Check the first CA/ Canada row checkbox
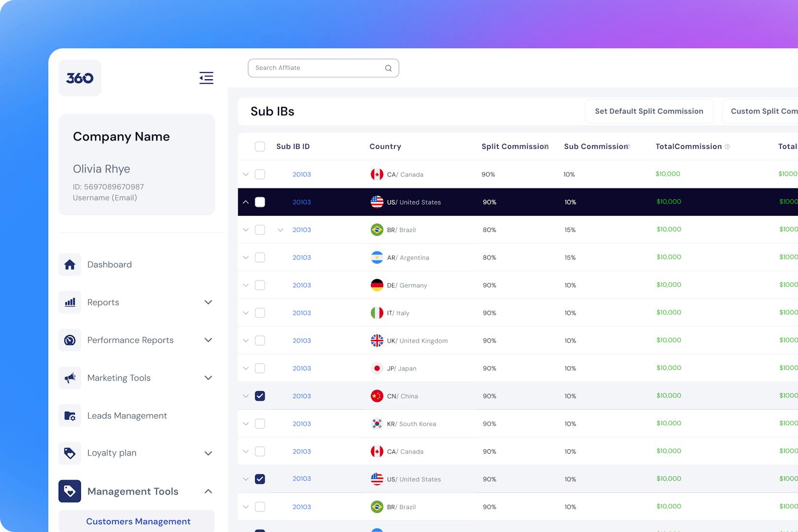 pyautogui.click(x=260, y=174)
